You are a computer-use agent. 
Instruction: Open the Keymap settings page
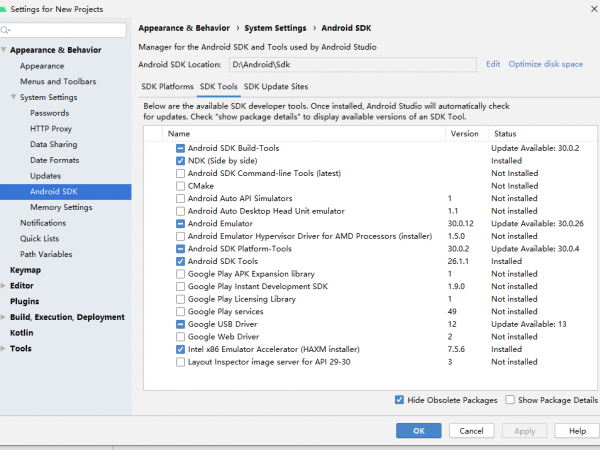point(25,270)
